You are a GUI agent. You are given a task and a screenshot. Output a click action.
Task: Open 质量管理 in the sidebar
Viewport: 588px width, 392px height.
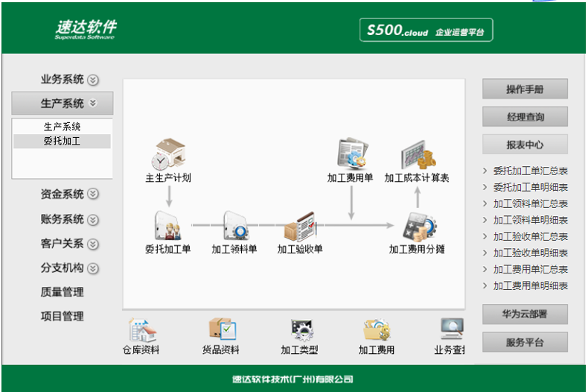63,292
